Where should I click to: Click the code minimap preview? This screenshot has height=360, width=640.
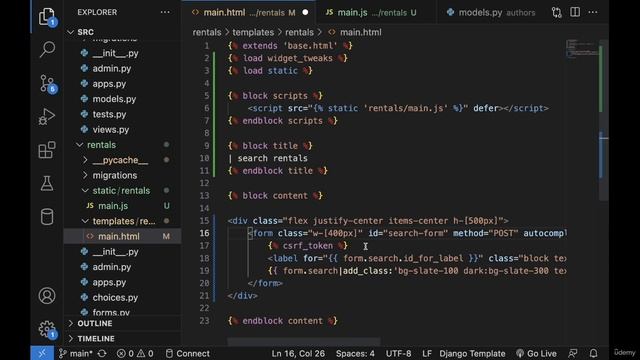[582, 48]
